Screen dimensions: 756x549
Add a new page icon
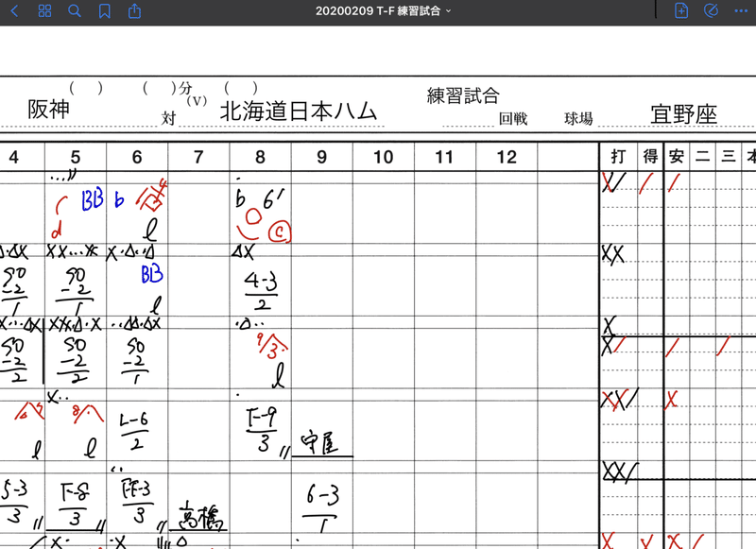(681, 10)
